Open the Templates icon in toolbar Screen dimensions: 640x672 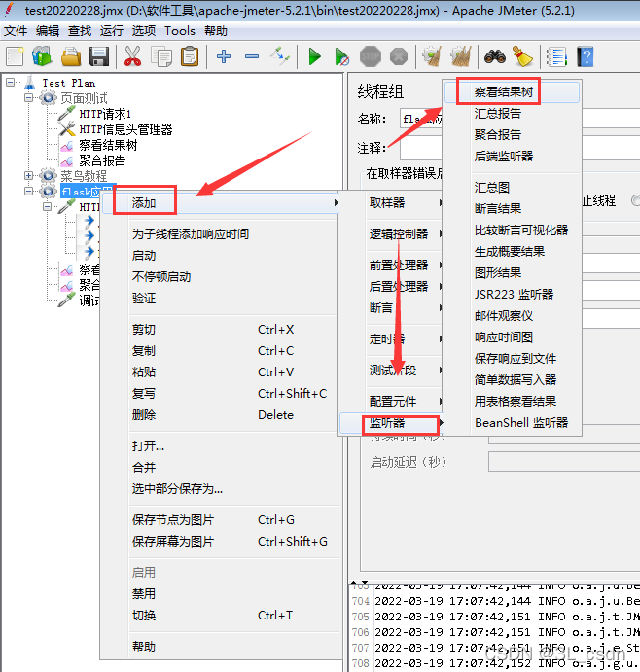click(x=42, y=56)
